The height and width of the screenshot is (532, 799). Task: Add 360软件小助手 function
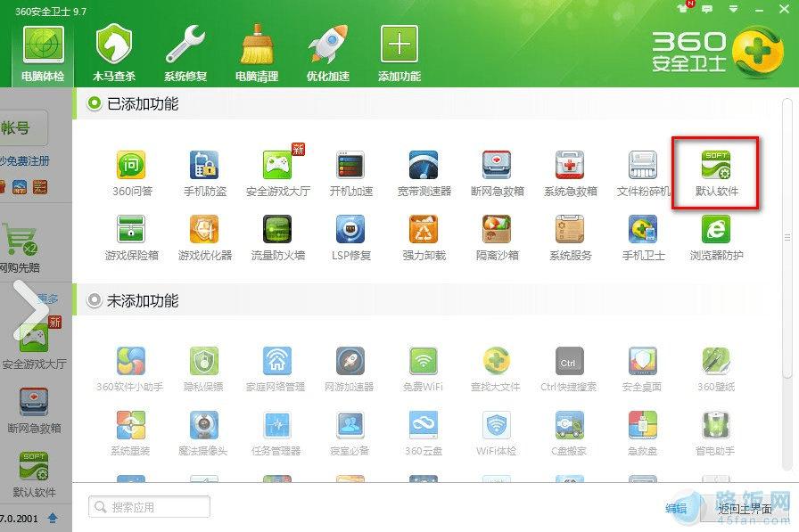(x=130, y=369)
